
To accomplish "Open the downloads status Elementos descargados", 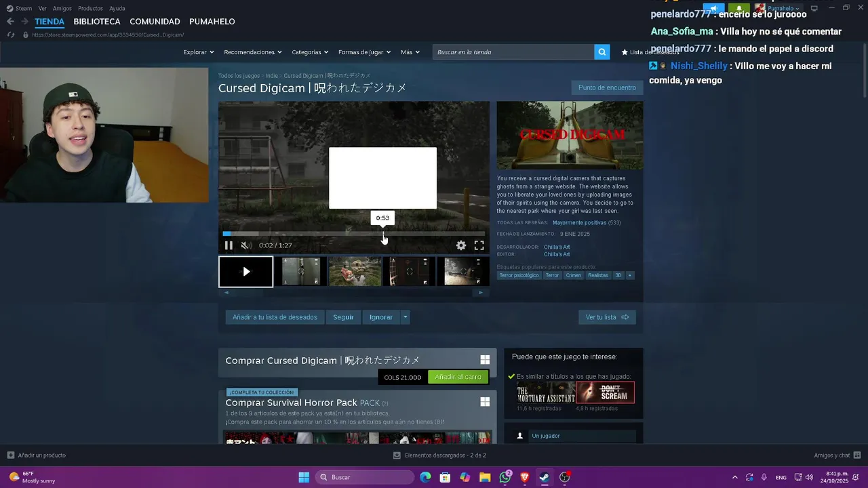I will (440, 455).
